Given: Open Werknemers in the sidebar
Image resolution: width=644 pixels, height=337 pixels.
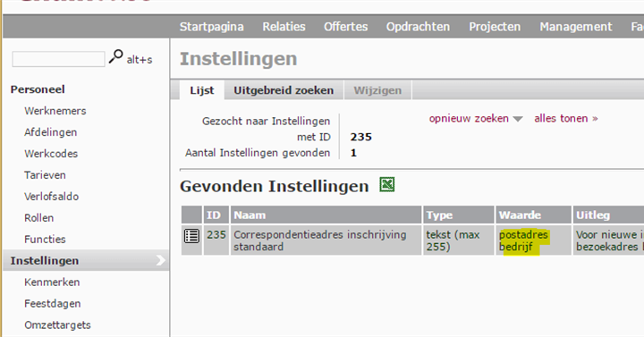Looking at the screenshot, I should pyautogui.click(x=55, y=111).
